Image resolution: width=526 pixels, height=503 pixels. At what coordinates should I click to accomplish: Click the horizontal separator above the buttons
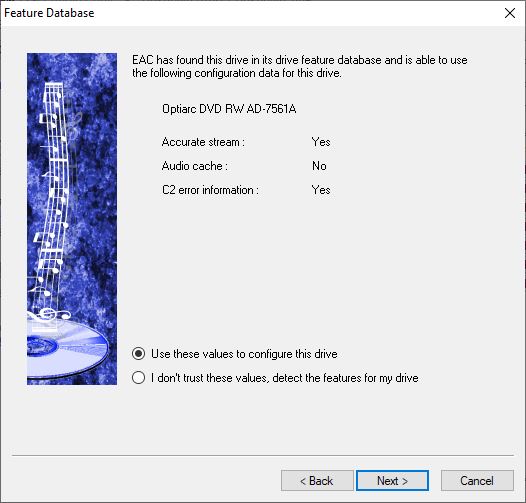(263, 455)
